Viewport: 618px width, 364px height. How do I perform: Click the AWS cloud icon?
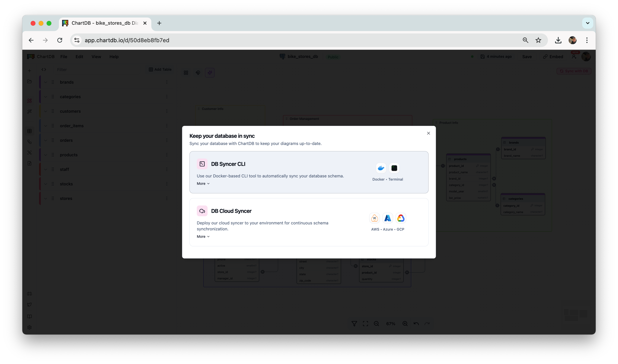tap(375, 218)
